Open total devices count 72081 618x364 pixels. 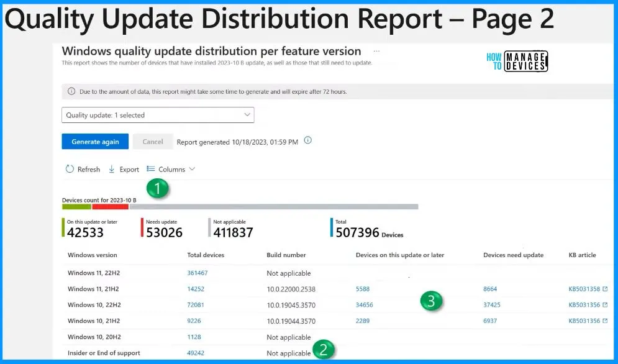click(x=196, y=305)
